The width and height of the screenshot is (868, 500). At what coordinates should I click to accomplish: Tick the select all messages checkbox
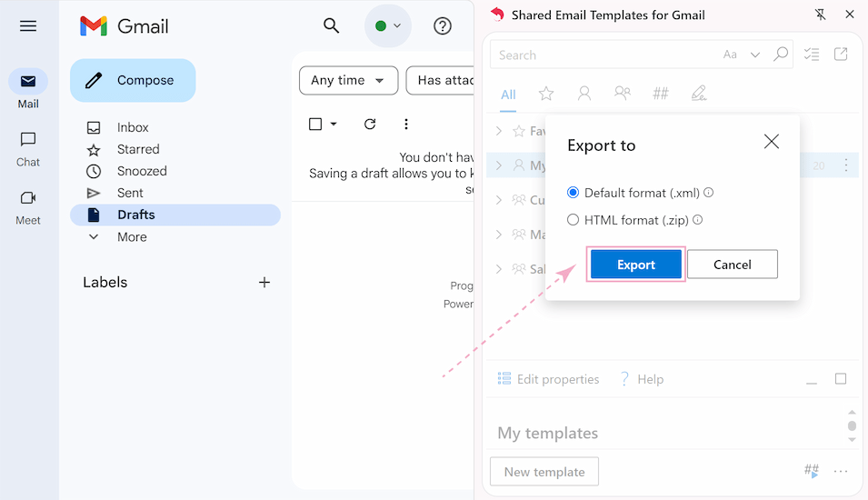pos(315,124)
